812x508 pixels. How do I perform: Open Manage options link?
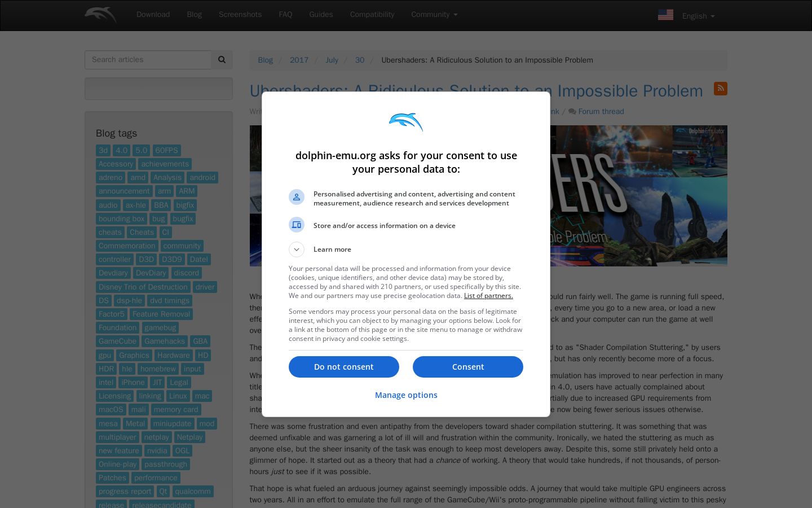click(406, 395)
